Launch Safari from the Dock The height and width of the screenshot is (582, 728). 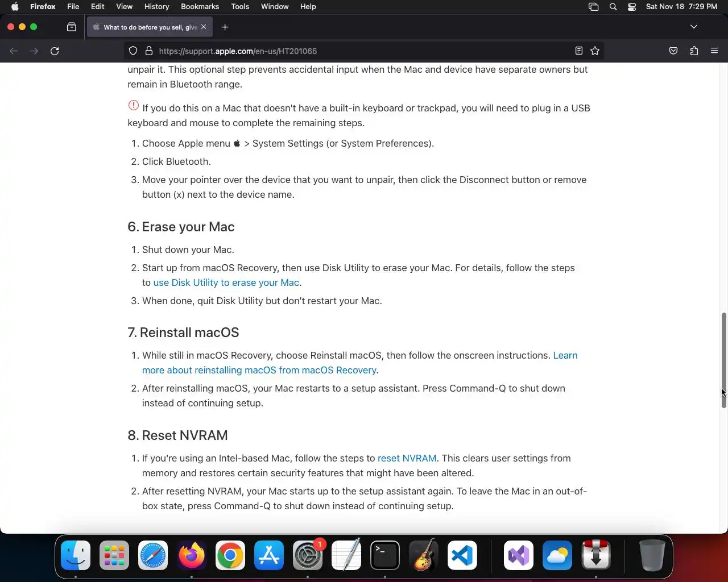[x=153, y=555]
